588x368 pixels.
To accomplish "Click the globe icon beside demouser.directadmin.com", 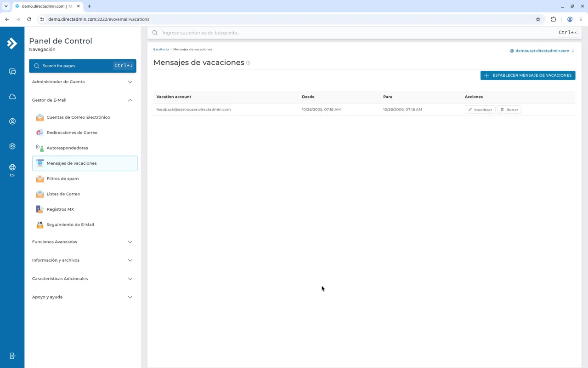I will [512, 51].
